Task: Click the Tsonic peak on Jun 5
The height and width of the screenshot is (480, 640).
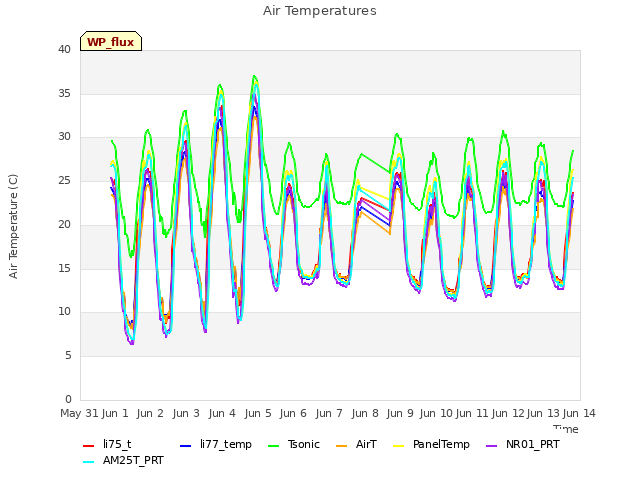Action: 254,76
